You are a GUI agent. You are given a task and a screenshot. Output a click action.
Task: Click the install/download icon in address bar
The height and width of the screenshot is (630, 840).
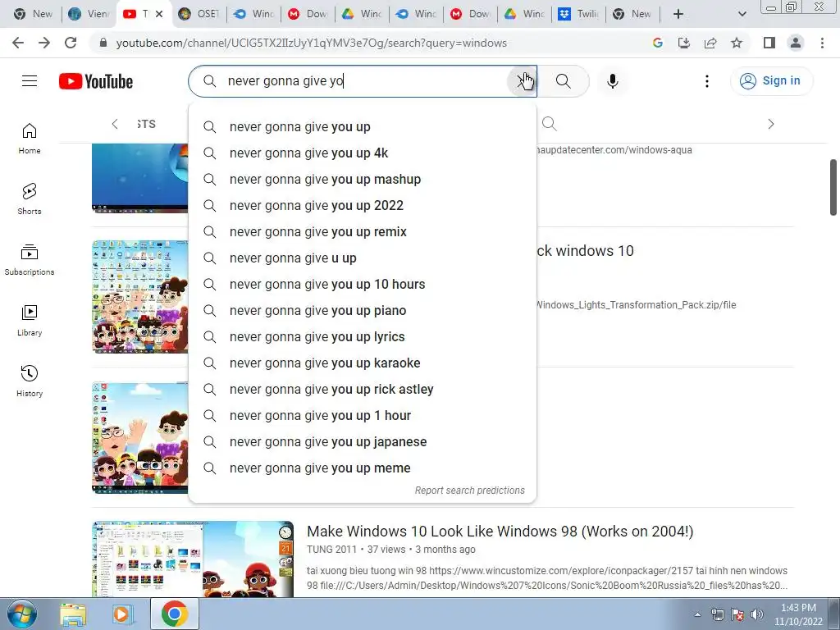684,43
